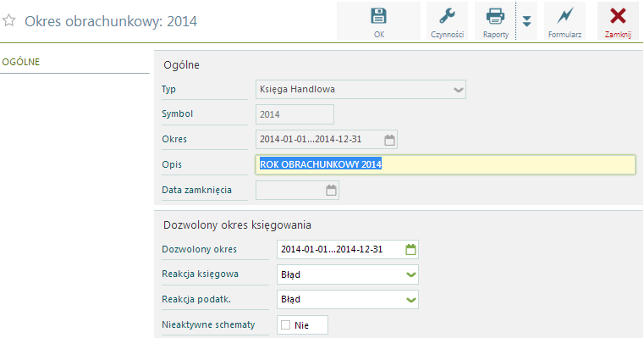The width and height of the screenshot is (644, 338).
Task: Open the Dozwolony okres calendar icon
Action: 410,250
